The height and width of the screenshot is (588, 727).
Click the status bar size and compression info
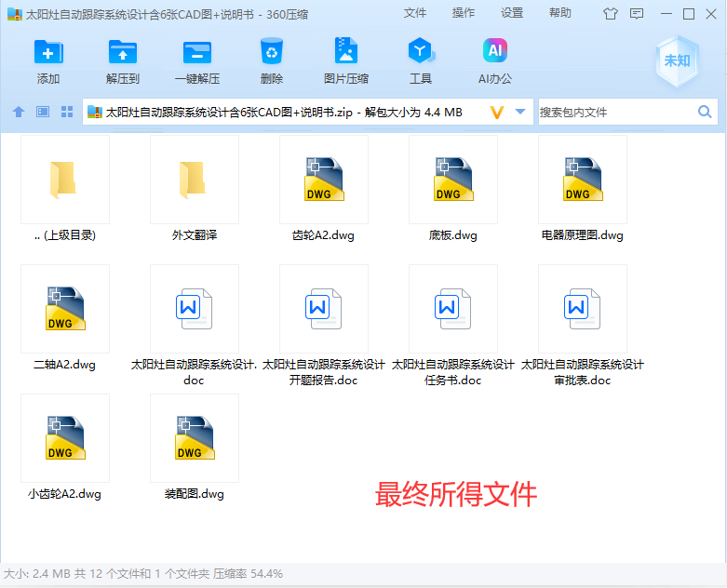tap(143, 574)
